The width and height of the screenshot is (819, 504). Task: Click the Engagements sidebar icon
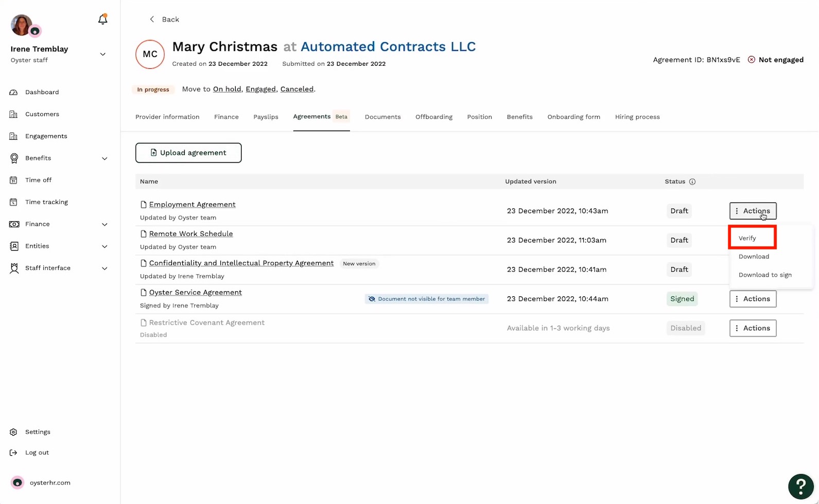pos(14,136)
